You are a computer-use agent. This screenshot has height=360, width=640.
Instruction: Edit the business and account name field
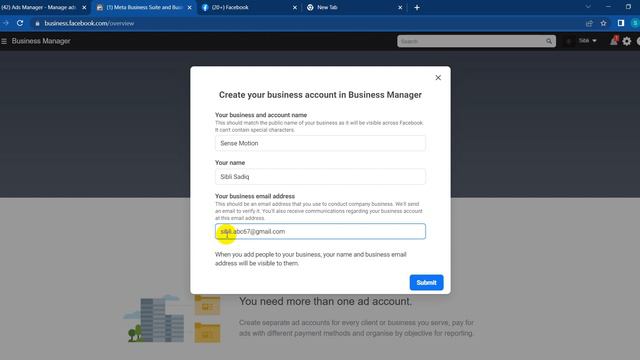320,143
